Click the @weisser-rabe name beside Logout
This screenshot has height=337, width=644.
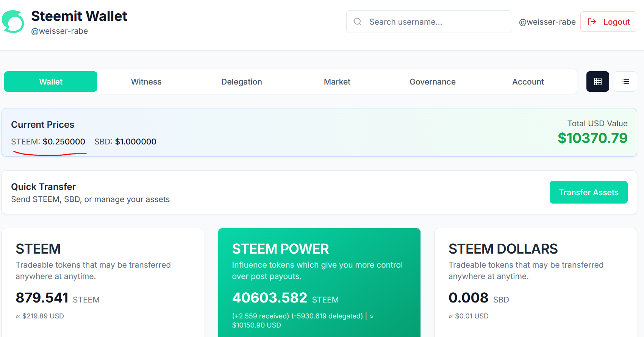(x=547, y=22)
